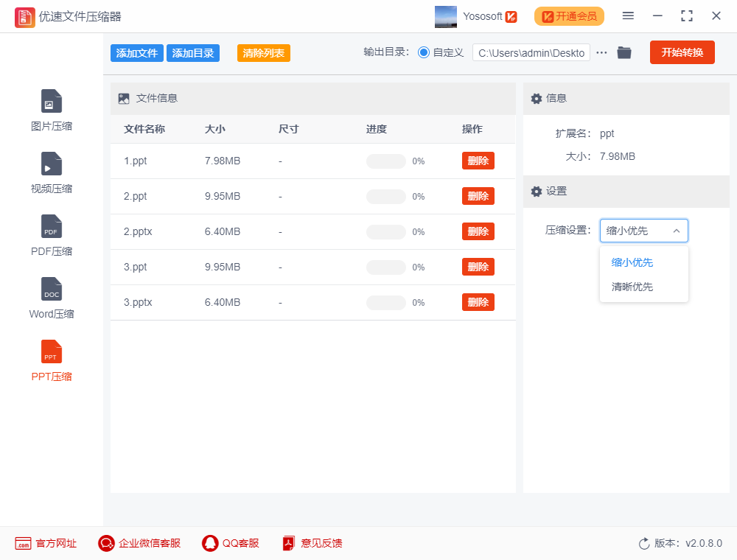Click the VIP badge next to Yososoft
Viewport: 737px width, 560px height.
511,17
